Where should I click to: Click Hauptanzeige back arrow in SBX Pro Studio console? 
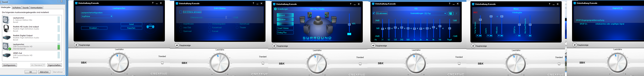tap(274, 46)
